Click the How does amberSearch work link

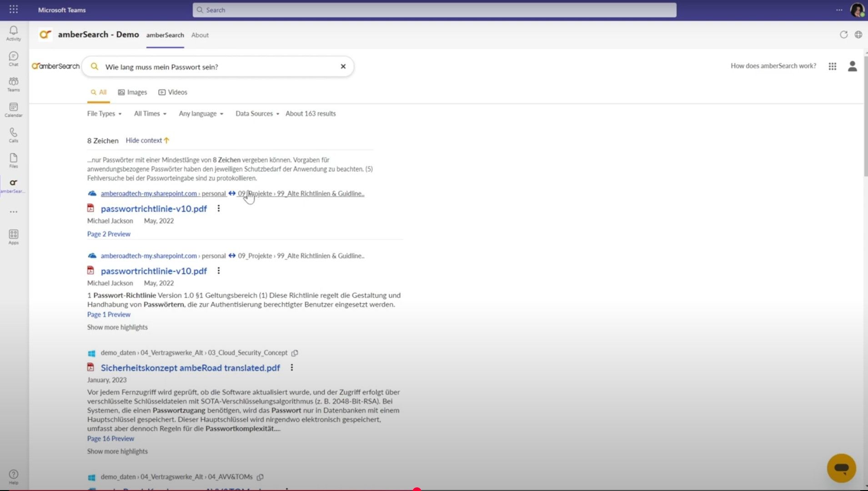click(773, 66)
